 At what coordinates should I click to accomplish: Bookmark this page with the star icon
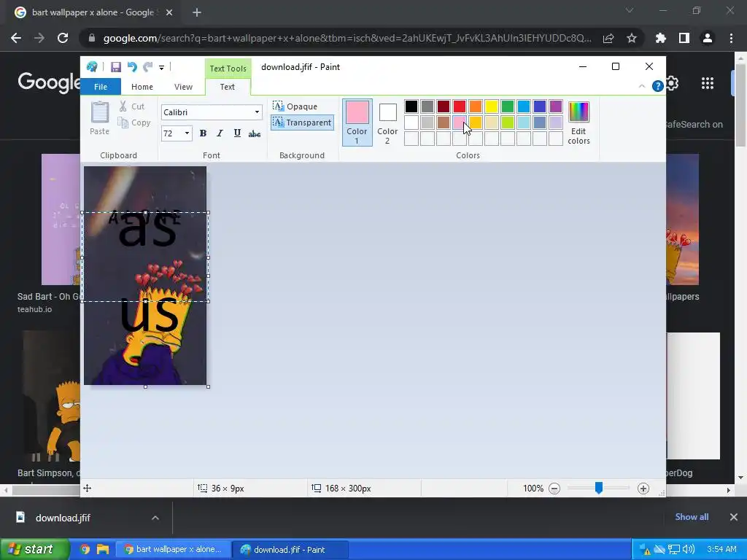click(632, 38)
